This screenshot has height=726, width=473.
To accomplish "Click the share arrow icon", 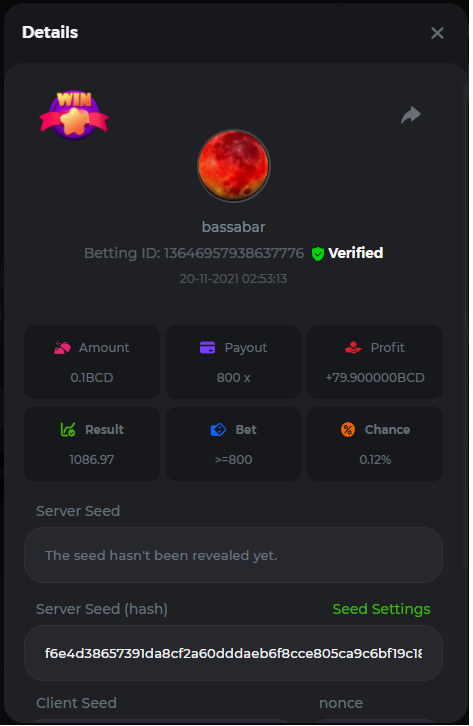I will (x=411, y=115).
